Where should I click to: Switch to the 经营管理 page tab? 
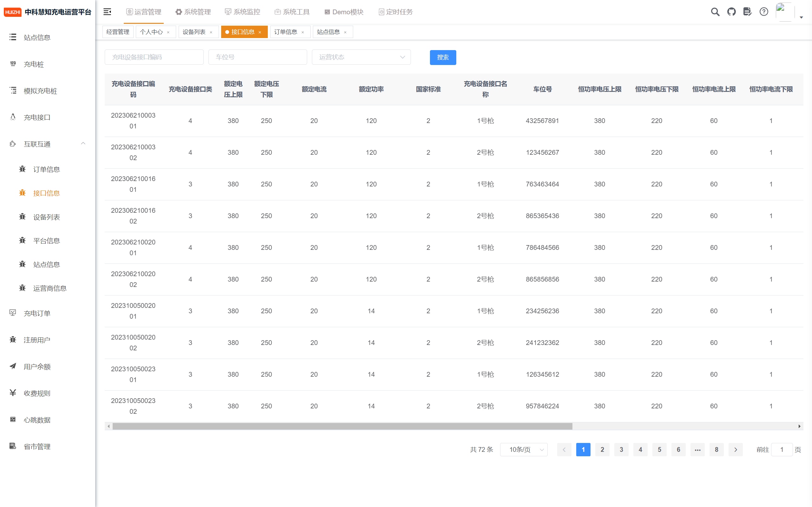(x=118, y=32)
